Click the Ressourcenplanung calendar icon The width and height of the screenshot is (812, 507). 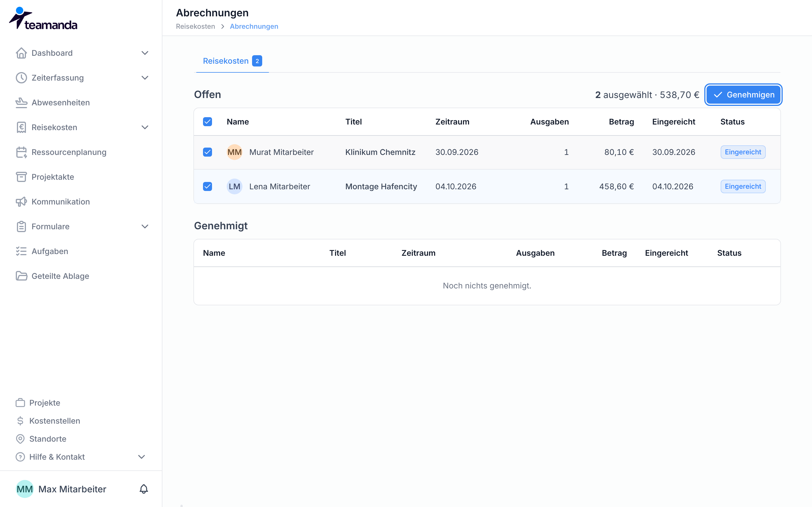(21, 152)
